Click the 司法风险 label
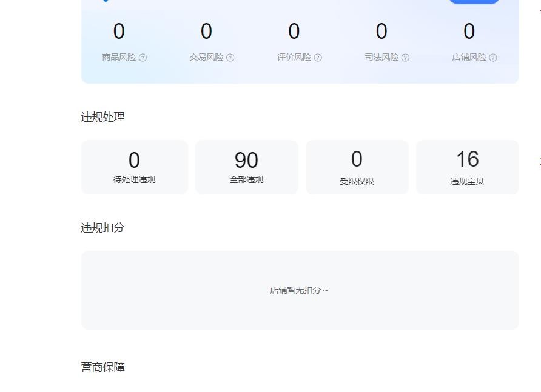Screen dimensions: 541x392 pyautogui.click(x=381, y=57)
